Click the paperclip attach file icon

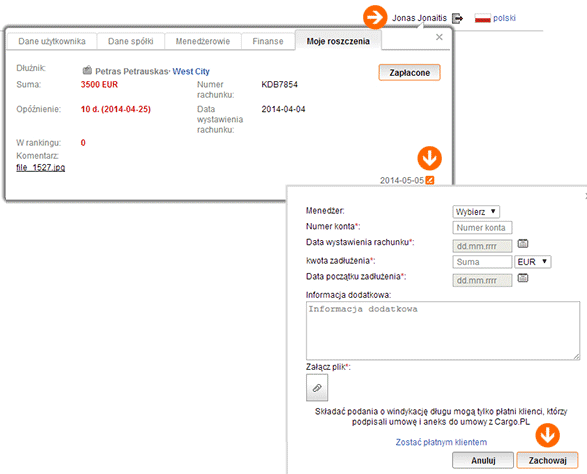click(x=317, y=388)
